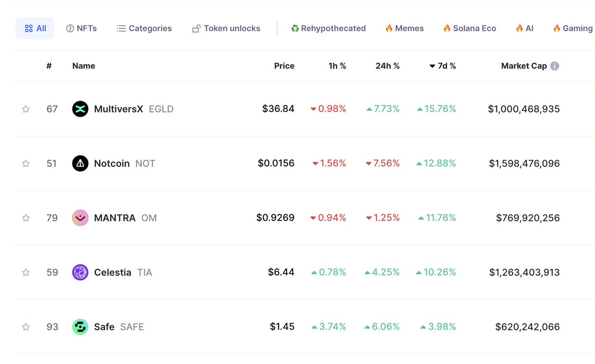Open the Safe coin page link
The height and width of the screenshot is (364, 595).
click(104, 327)
